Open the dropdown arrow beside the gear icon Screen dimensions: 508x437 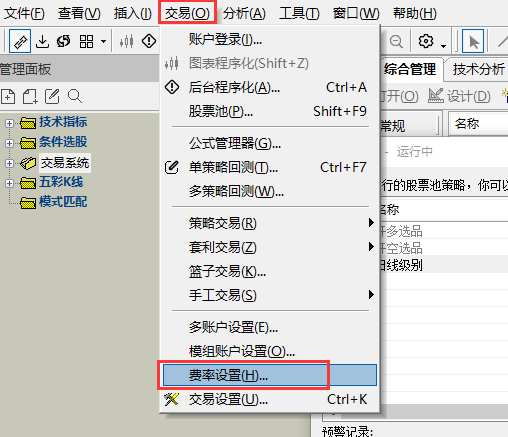[x=443, y=46]
